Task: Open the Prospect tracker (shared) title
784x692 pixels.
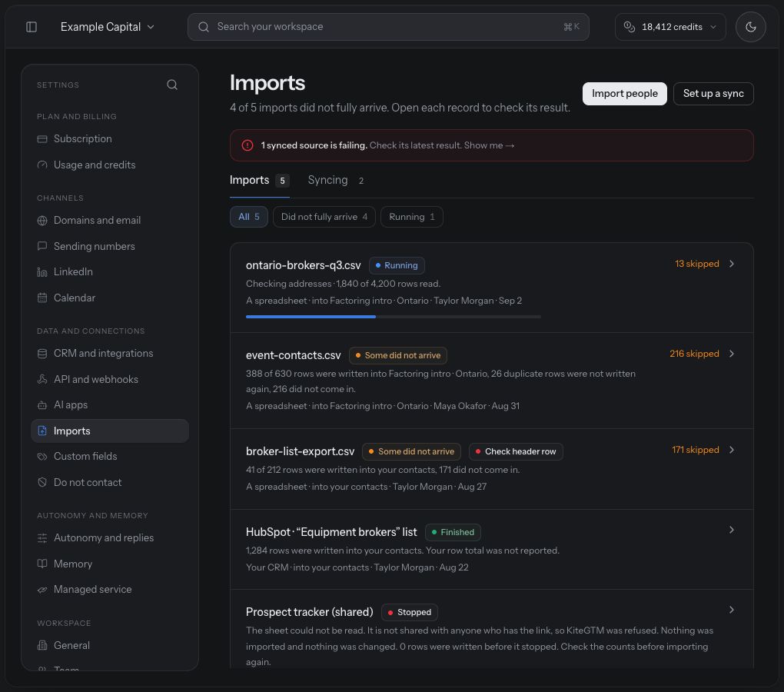Action: 310,612
